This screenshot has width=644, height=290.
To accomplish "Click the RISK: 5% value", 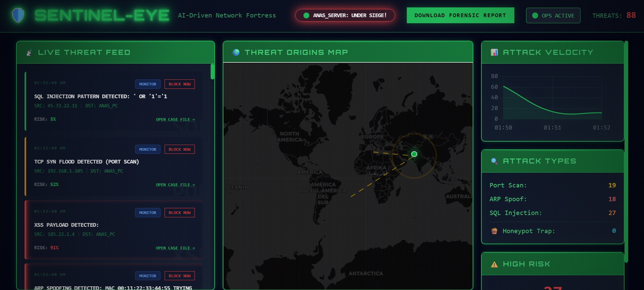I will (x=53, y=119).
